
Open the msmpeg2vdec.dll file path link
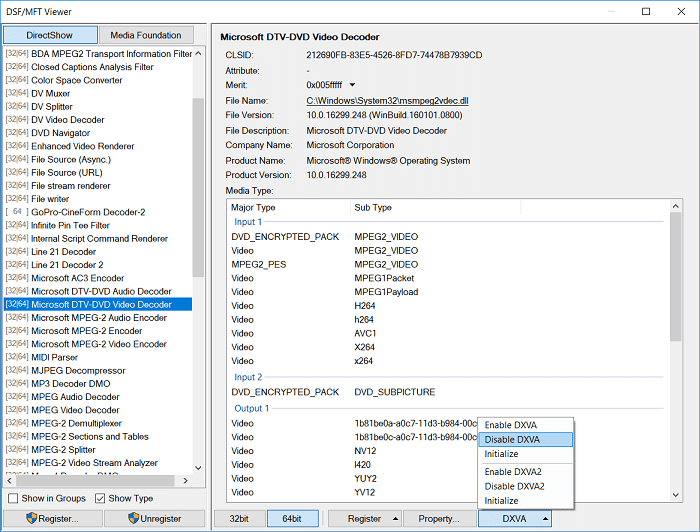(387, 101)
